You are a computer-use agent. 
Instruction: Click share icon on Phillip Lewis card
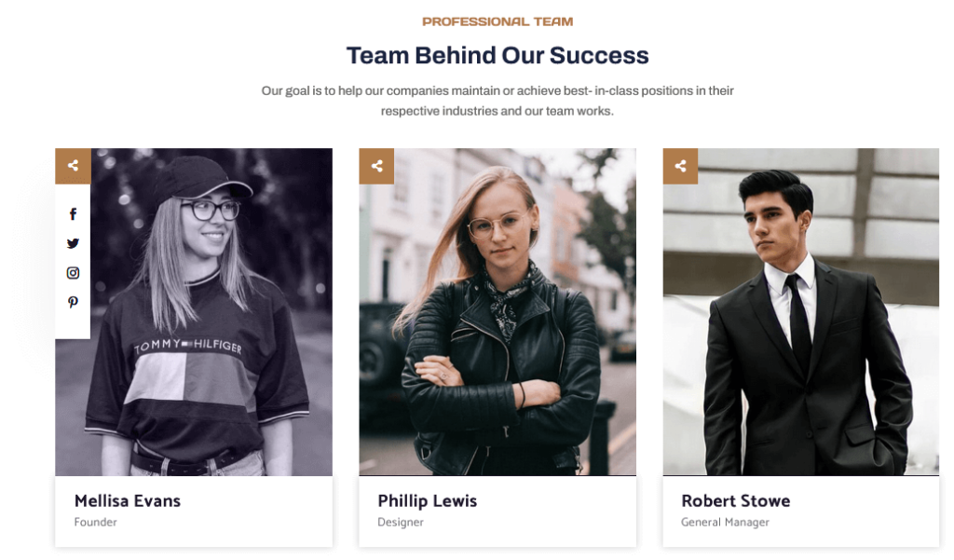(376, 166)
